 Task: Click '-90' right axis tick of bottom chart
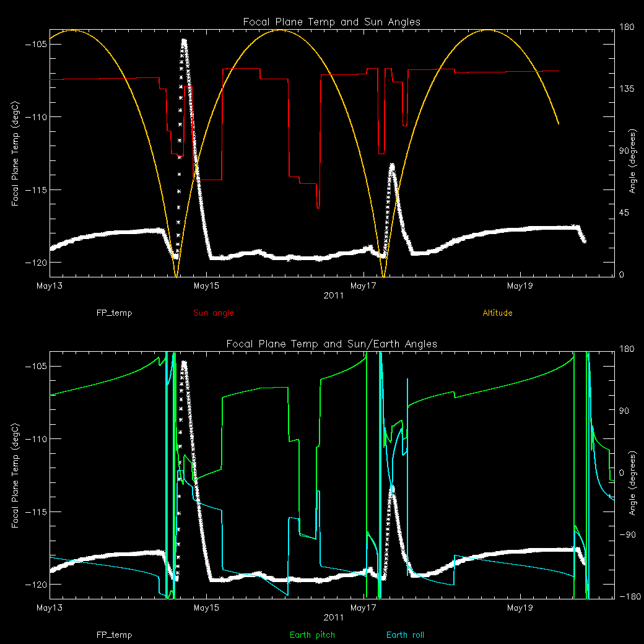pos(627,535)
